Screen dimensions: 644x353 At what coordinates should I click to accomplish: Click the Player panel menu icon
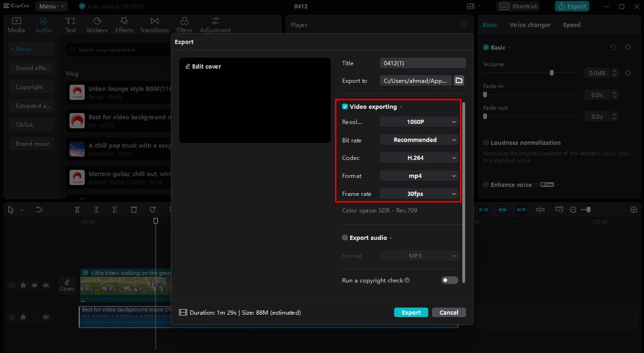coord(463,25)
